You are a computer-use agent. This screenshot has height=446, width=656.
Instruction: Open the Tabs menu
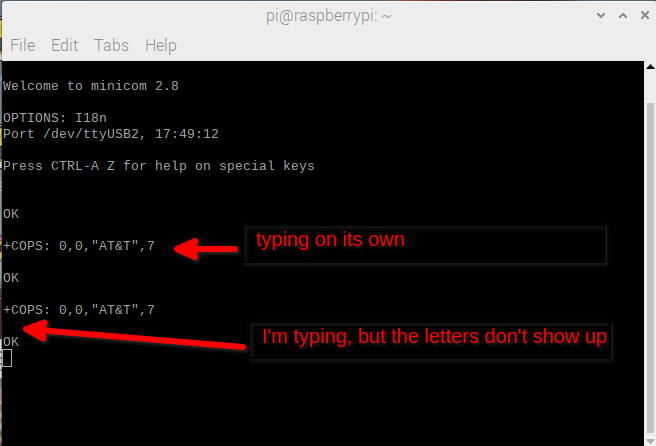coord(111,45)
